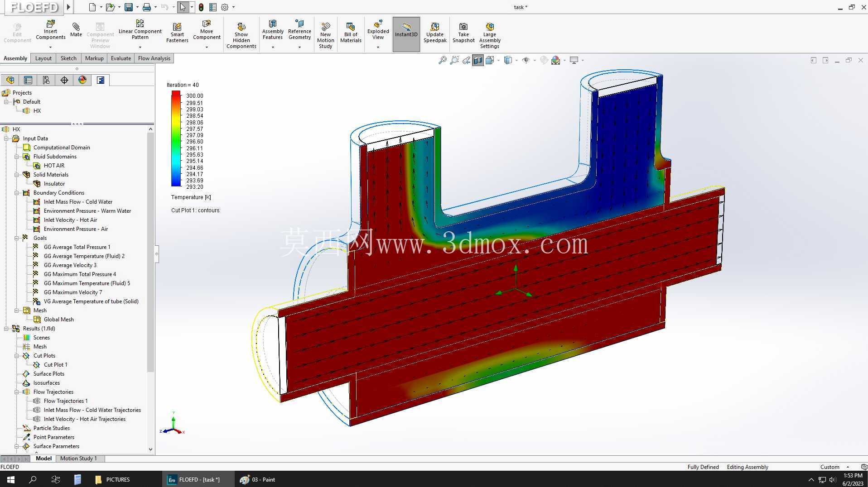Click Linear Component Pattern tool
868x487 pixels.
coord(140,29)
